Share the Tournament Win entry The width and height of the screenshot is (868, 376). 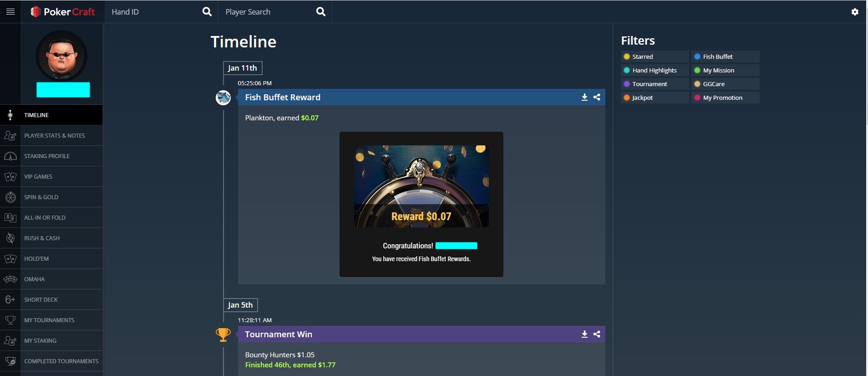(x=597, y=334)
